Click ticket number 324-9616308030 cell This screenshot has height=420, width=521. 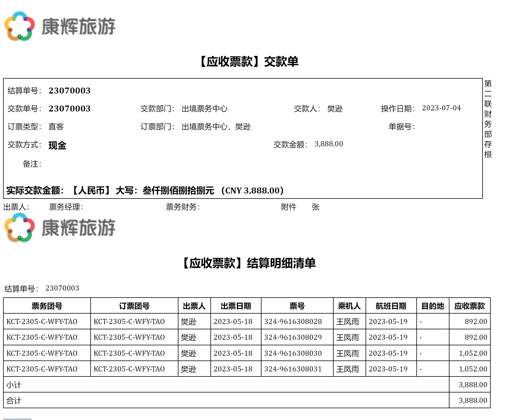pyautogui.click(x=293, y=353)
